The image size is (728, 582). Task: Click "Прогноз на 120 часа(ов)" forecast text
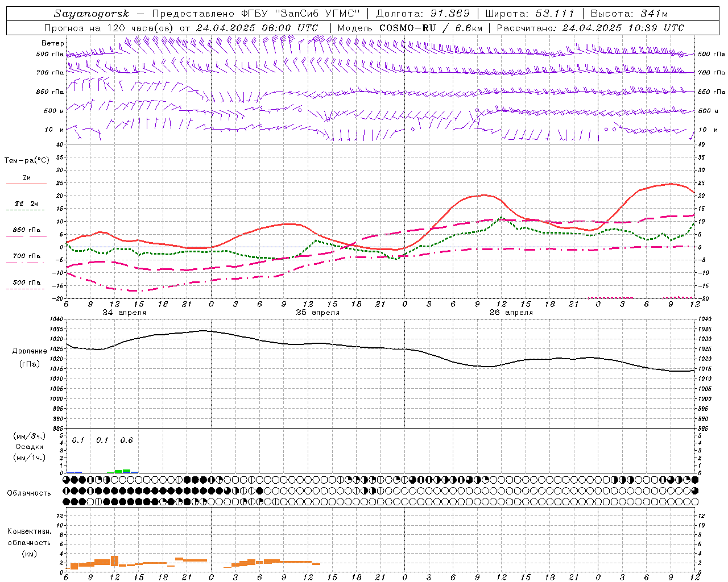[x=109, y=28]
